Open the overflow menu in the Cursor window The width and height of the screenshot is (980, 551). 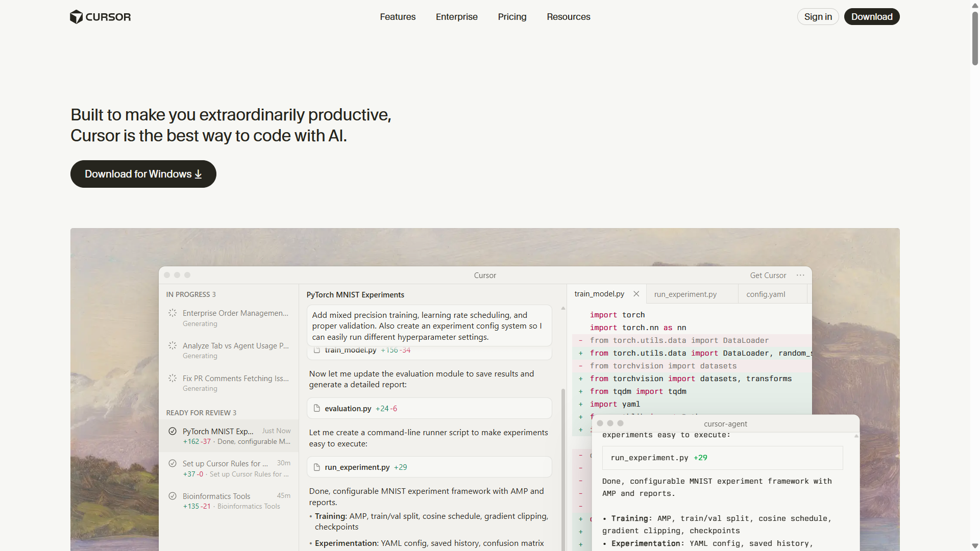coord(800,275)
